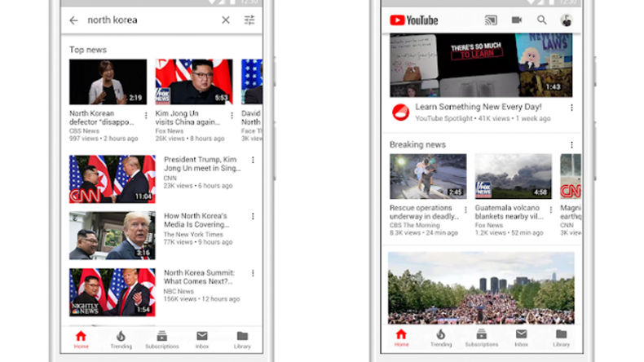The width and height of the screenshot is (644, 362).
Task: Clear the 'north korea' search text
Action: coord(226,20)
